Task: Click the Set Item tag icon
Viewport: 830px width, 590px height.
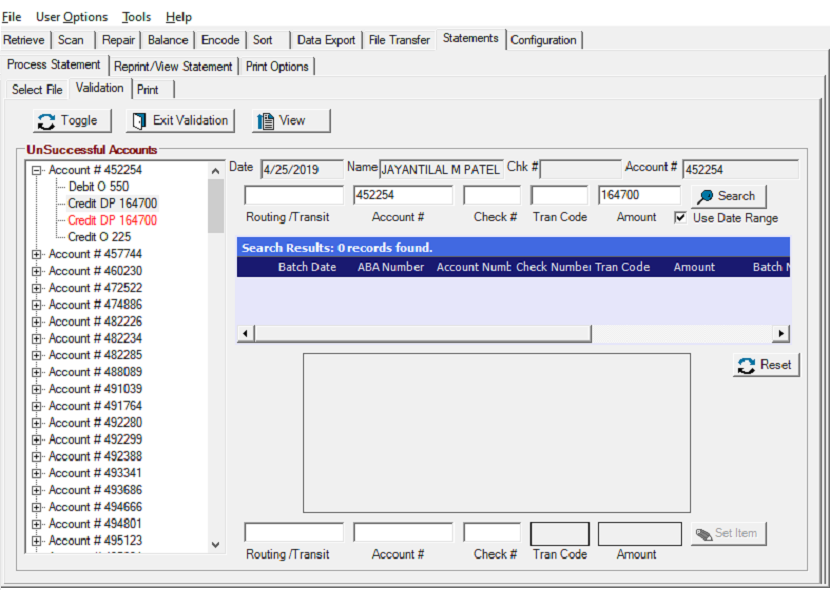Action: point(703,534)
